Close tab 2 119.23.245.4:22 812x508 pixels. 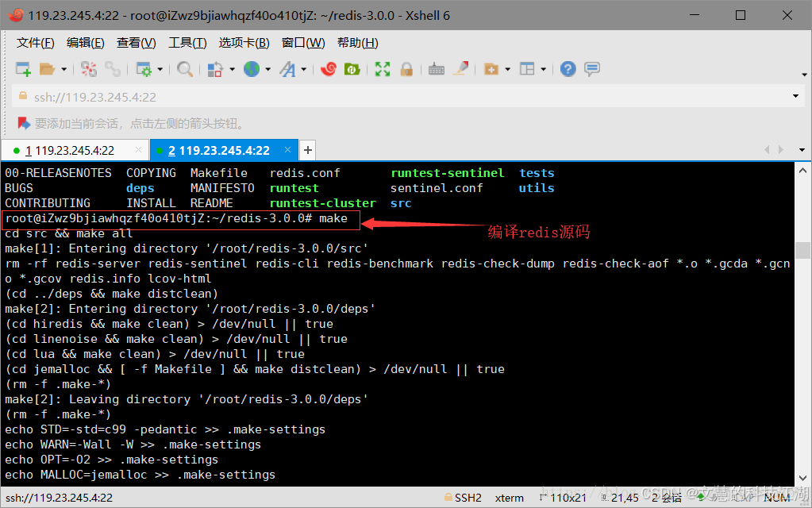287,150
